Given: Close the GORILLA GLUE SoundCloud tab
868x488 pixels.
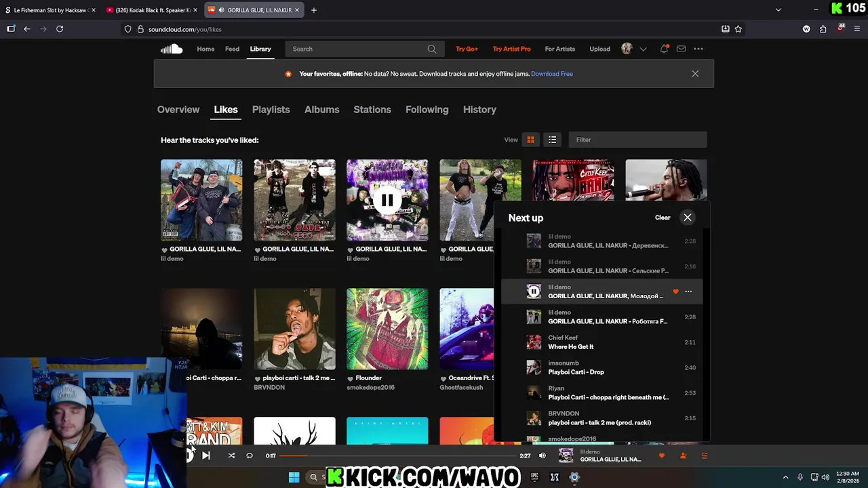Looking at the screenshot, I should (296, 10).
